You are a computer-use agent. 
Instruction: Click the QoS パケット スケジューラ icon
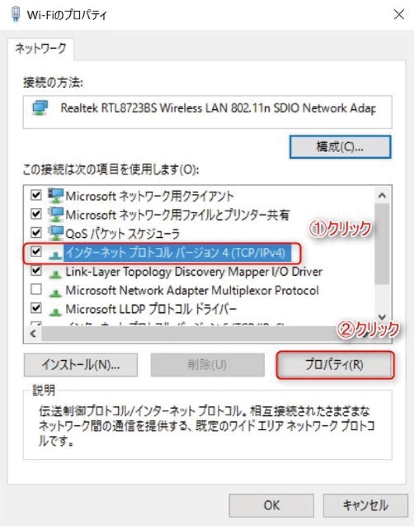pyautogui.click(x=56, y=233)
